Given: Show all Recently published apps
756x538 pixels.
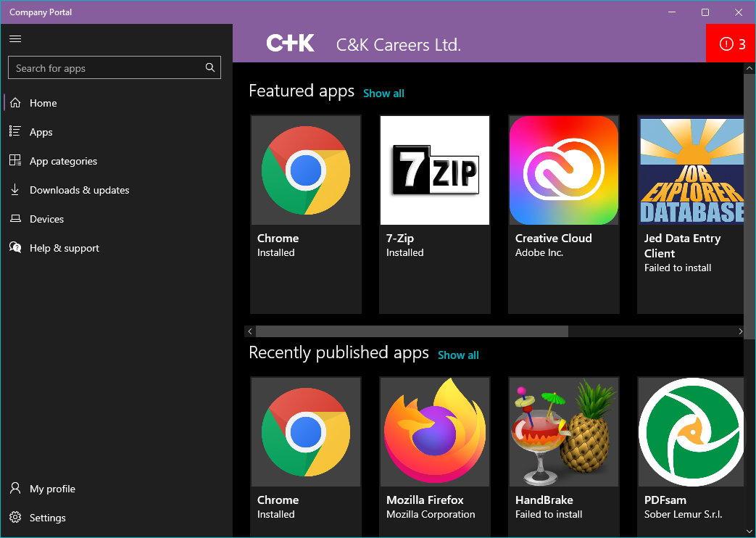Looking at the screenshot, I should 459,355.
